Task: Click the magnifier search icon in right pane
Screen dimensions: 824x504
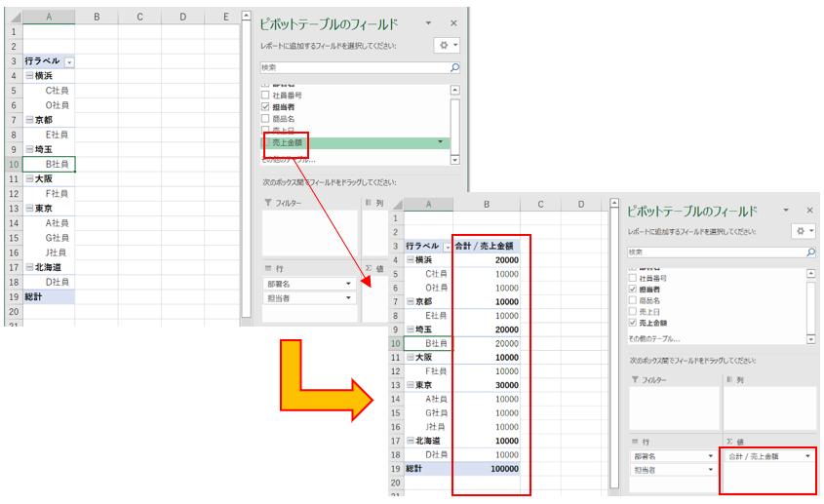Action: tap(810, 252)
